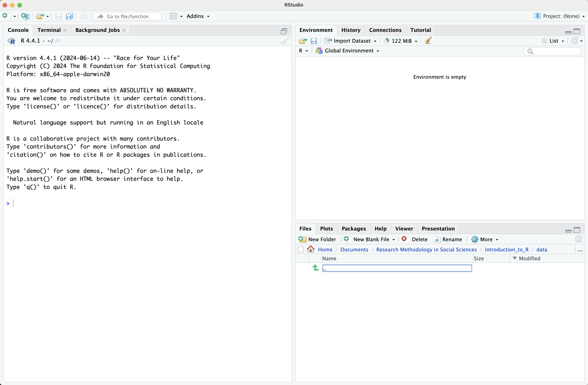This screenshot has height=385, width=588.
Task: Open the New File dropdown arrow
Action: (15, 16)
